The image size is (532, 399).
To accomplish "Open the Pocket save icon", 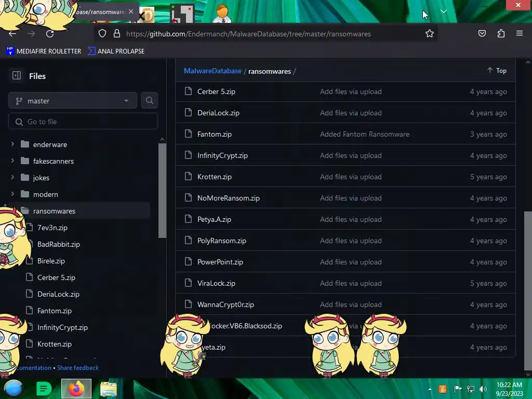I will pos(482,33).
